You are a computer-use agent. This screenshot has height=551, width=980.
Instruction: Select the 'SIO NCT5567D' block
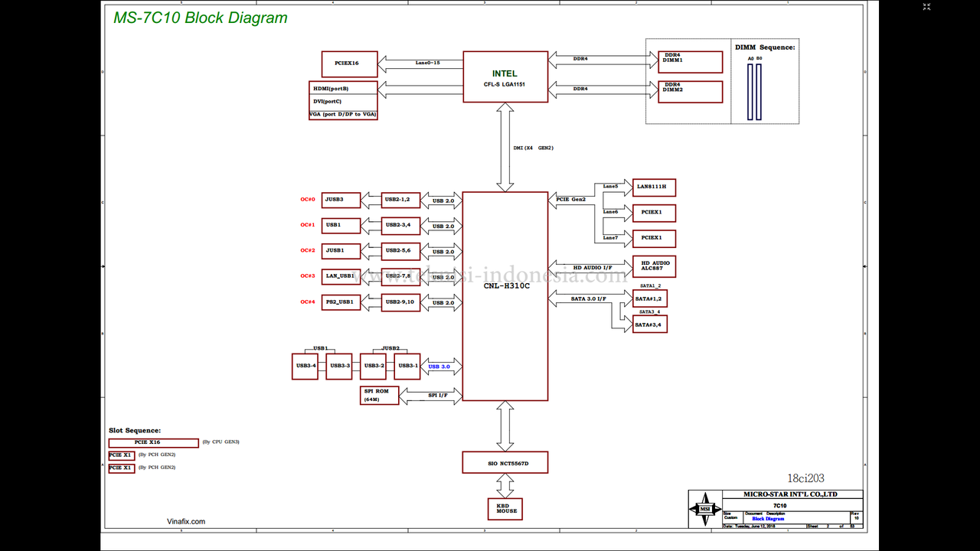coord(505,462)
